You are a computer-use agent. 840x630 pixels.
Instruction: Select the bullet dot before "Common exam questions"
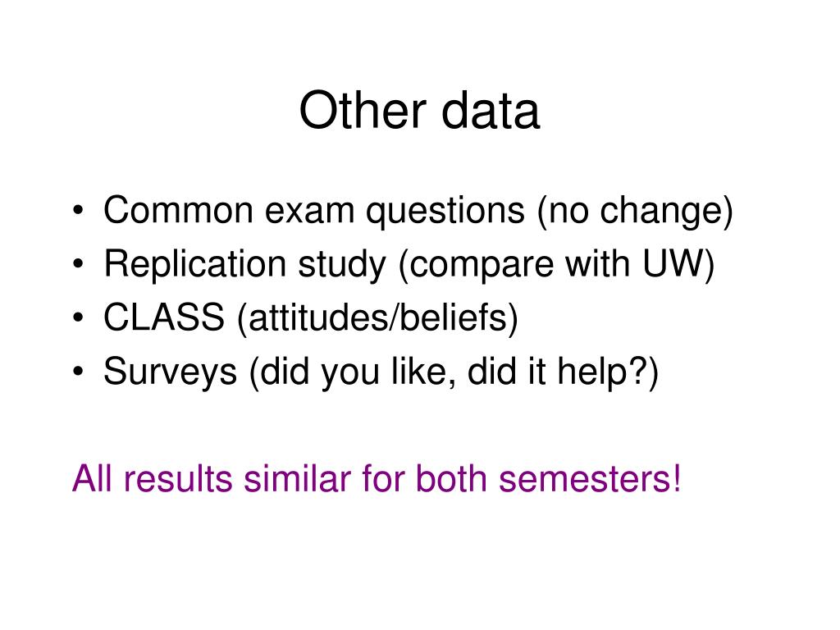point(78,213)
